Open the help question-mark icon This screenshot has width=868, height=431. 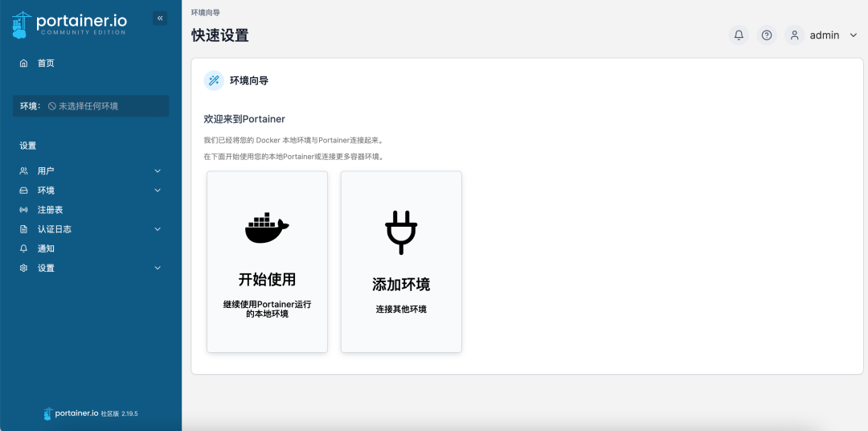pyautogui.click(x=767, y=35)
